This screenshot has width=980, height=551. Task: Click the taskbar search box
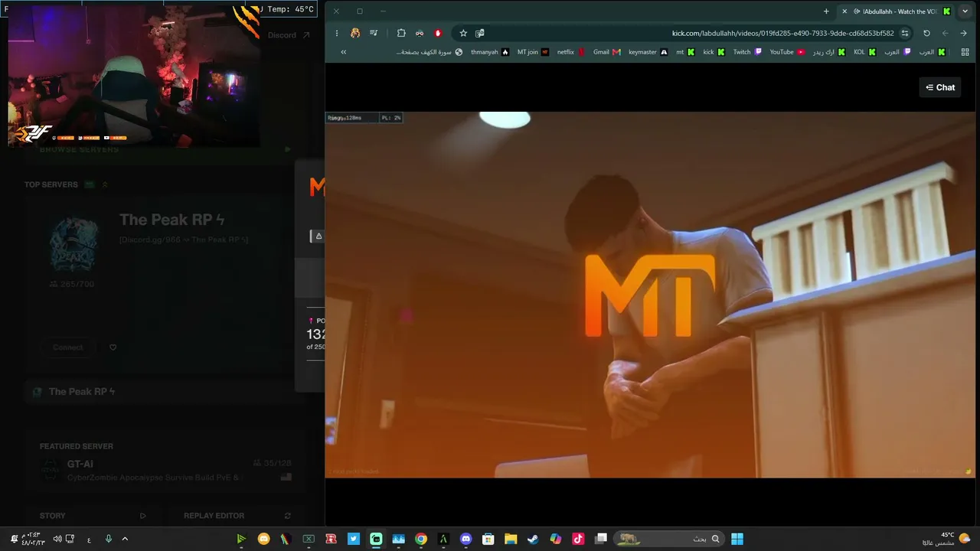click(x=670, y=539)
